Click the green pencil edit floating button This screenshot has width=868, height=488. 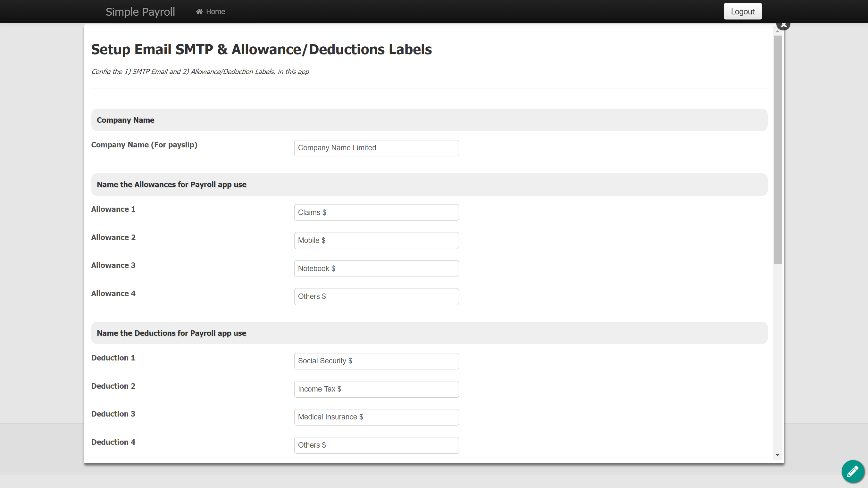(853, 471)
